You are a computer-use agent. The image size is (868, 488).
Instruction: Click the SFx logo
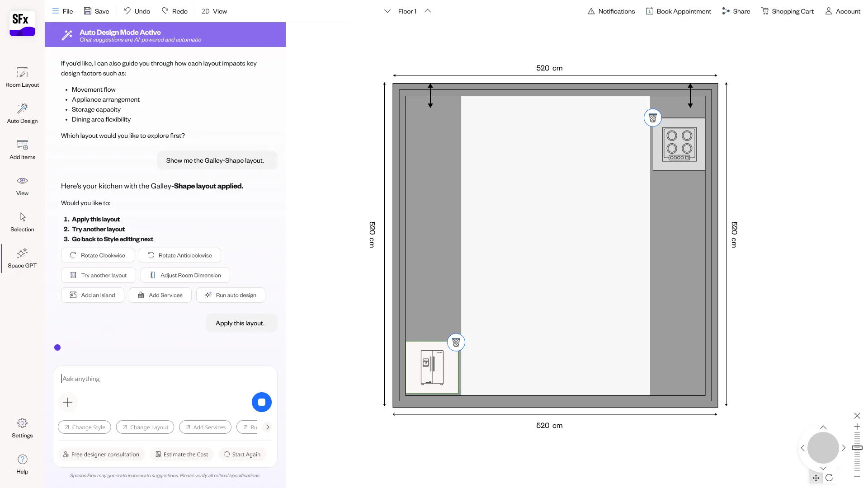point(22,24)
